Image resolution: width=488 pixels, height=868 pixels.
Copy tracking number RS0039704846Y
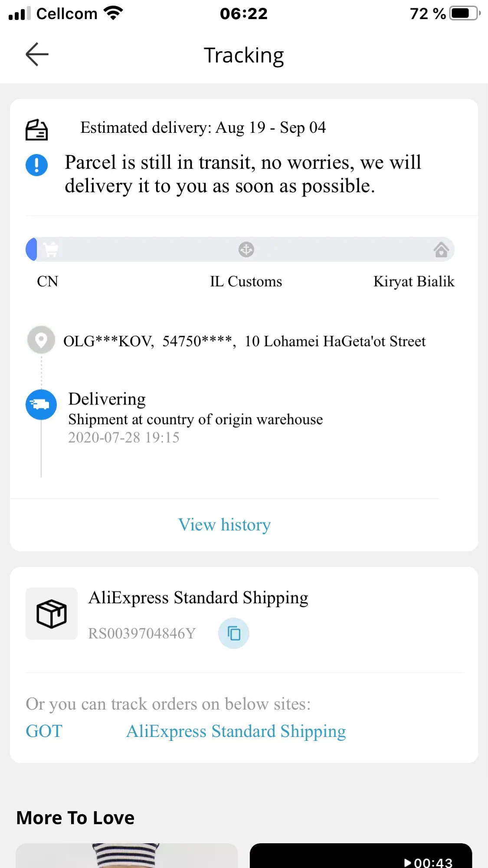click(x=233, y=633)
